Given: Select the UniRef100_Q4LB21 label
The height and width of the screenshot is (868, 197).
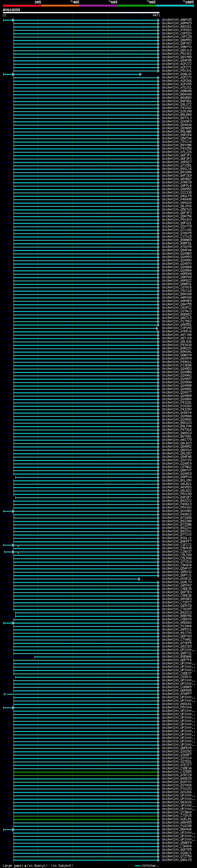Looking at the screenshot, I should click(x=176, y=484).
